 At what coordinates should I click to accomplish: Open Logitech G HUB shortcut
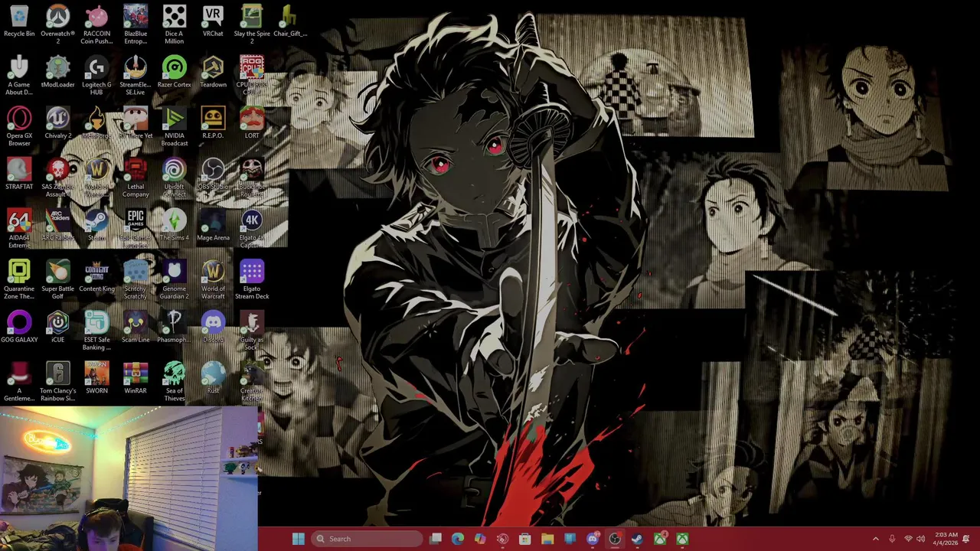96,76
